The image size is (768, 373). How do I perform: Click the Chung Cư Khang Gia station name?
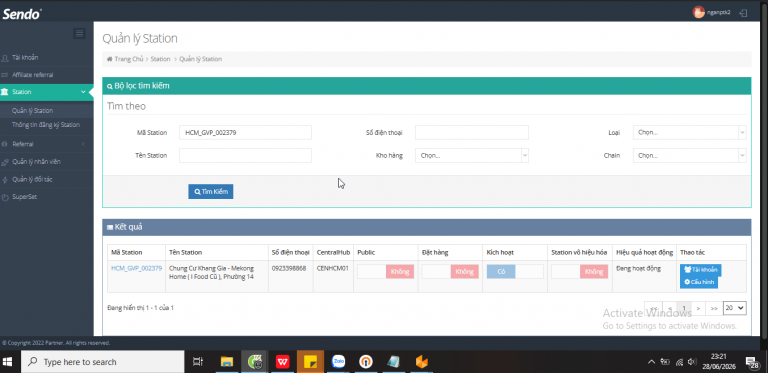click(x=212, y=273)
